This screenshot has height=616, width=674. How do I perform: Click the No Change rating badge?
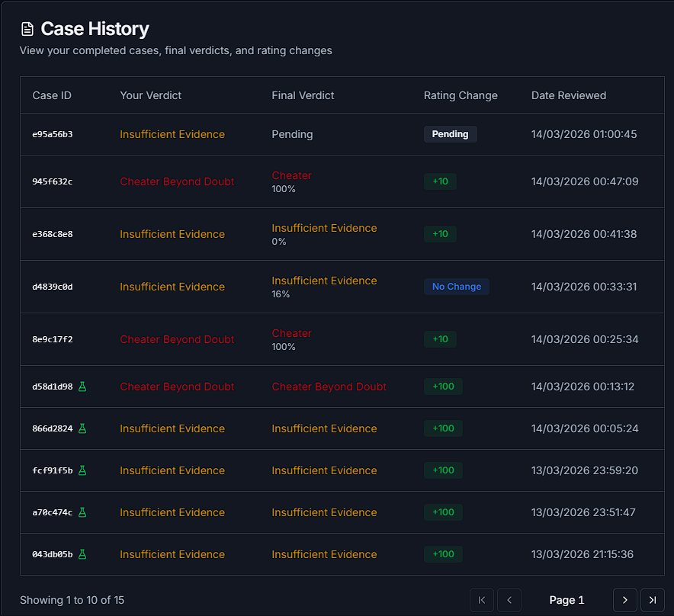pyautogui.click(x=456, y=287)
